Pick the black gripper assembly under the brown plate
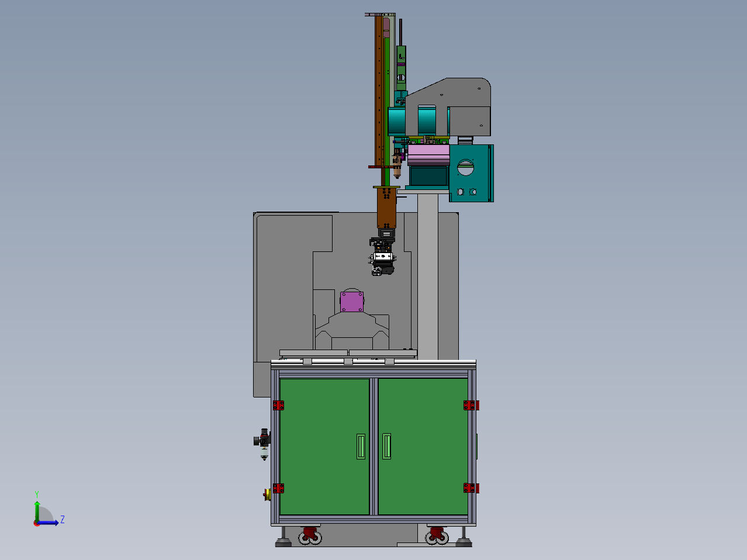 [382, 256]
